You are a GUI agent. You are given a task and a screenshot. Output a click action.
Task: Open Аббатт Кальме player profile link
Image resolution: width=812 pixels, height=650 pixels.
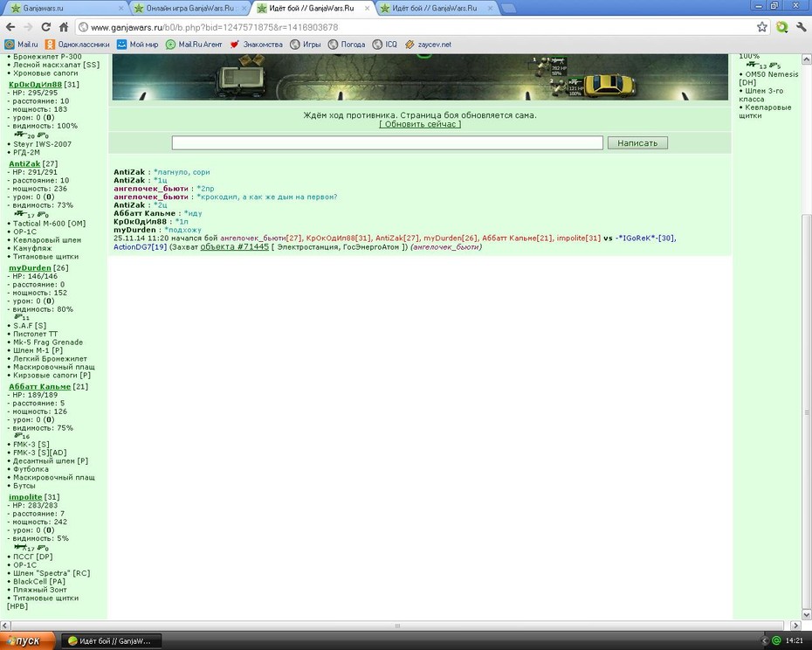point(40,387)
